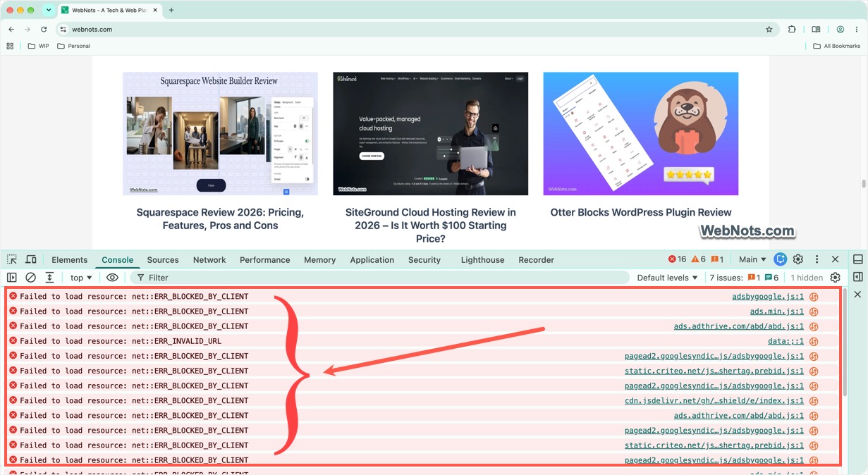This screenshot has height=475, width=868.
Task: Click the red 16 errors counter
Action: pyautogui.click(x=677, y=259)
